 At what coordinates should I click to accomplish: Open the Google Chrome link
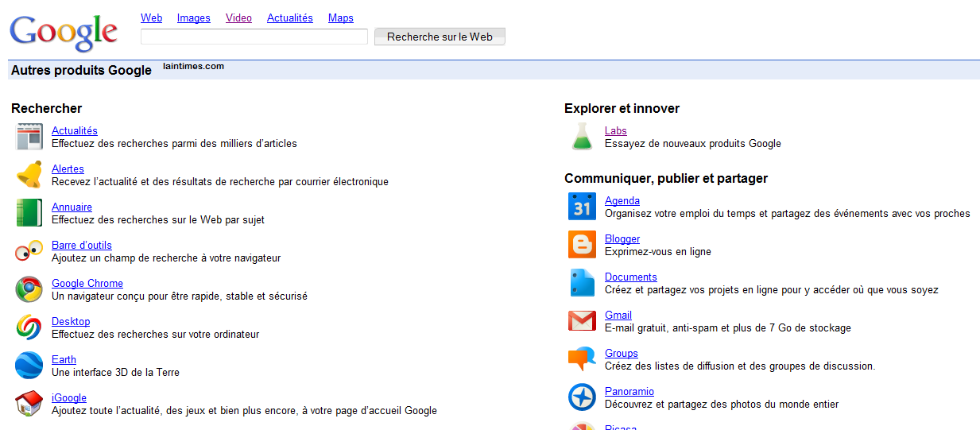coord(87,283)
